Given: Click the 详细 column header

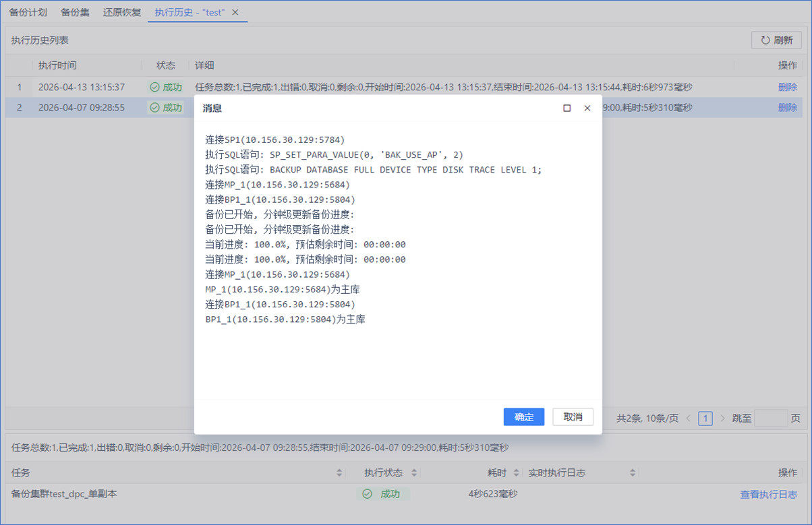Looking at the screenshot, I should pos(204,66).
